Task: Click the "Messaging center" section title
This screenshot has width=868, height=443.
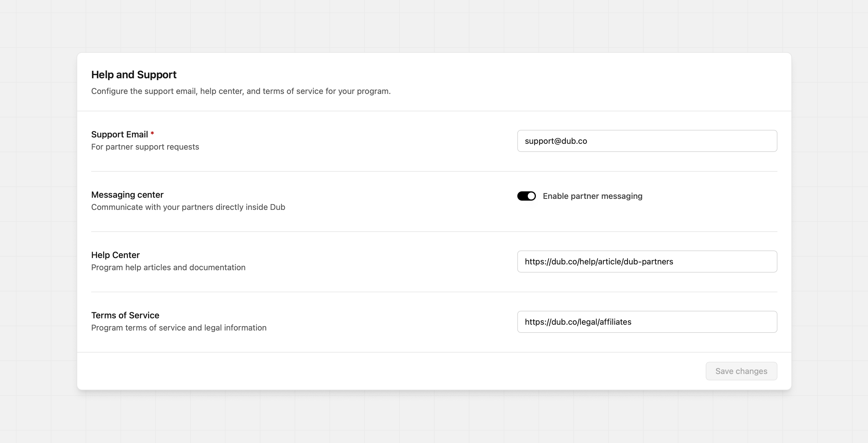Action: 127,195
